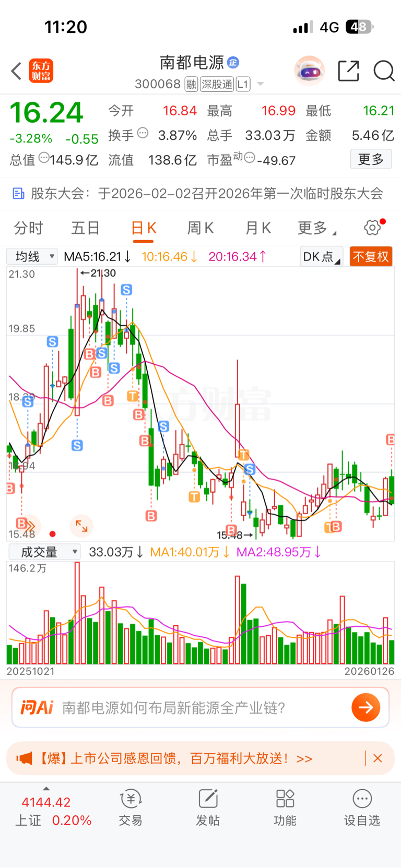Tap the double chevron at chart bottom-left

pyautogui.click(x=31, y=526)
